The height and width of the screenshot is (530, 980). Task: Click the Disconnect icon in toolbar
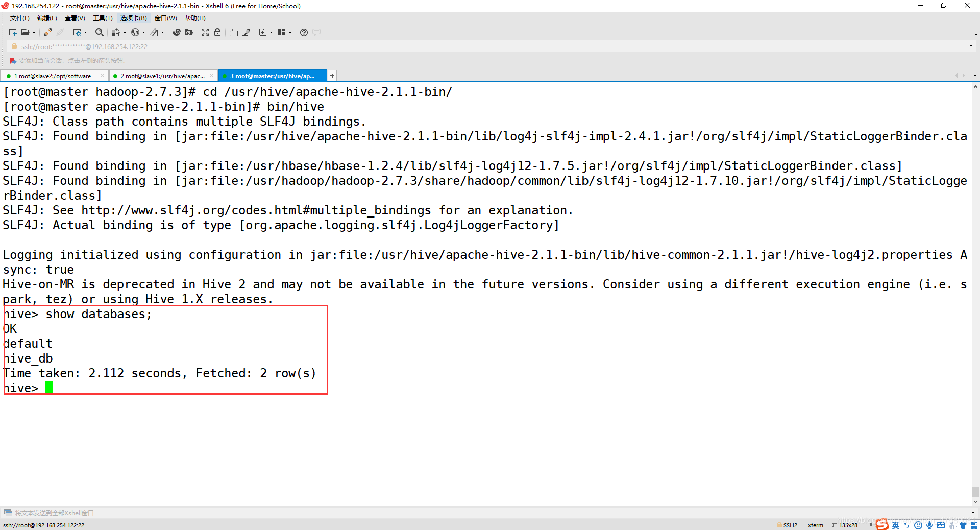[60, 32]
